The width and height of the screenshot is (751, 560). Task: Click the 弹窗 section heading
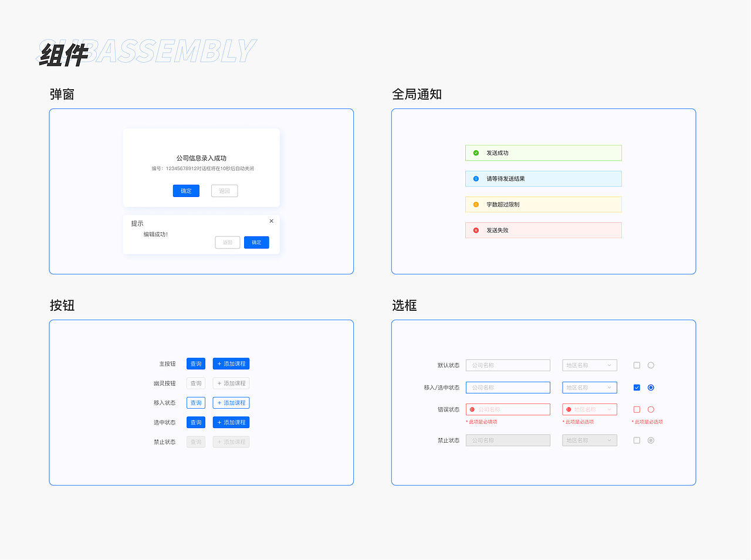[x=62, y=94]
